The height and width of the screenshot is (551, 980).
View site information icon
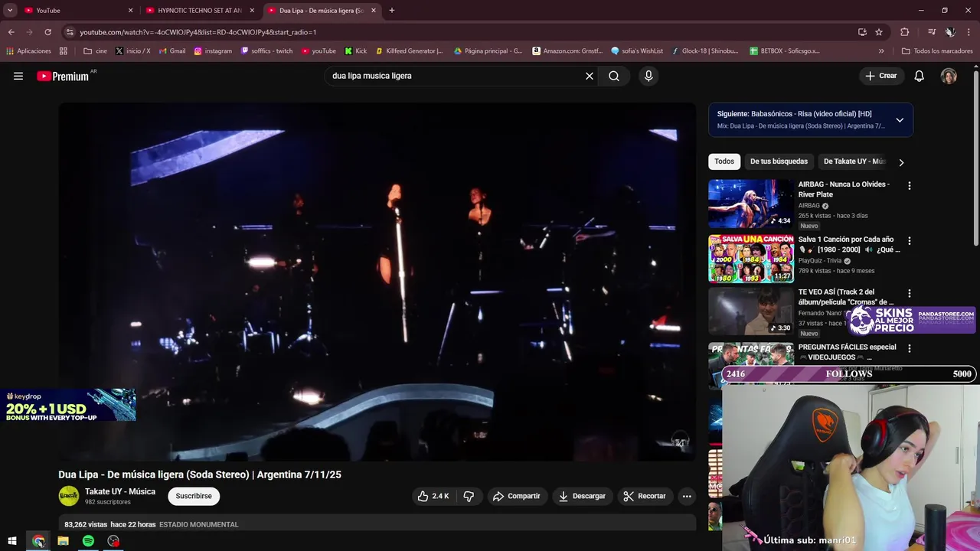(x=70, y=32)
